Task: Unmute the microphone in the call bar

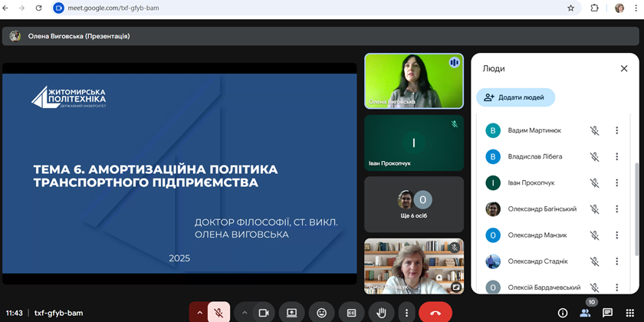Action: pos(219,313)
